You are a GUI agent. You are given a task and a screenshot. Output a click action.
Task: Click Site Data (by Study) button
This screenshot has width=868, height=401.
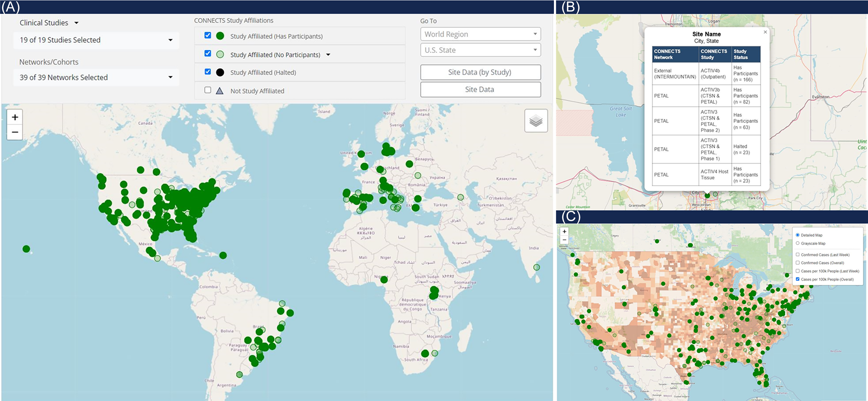tap(480, 72)
